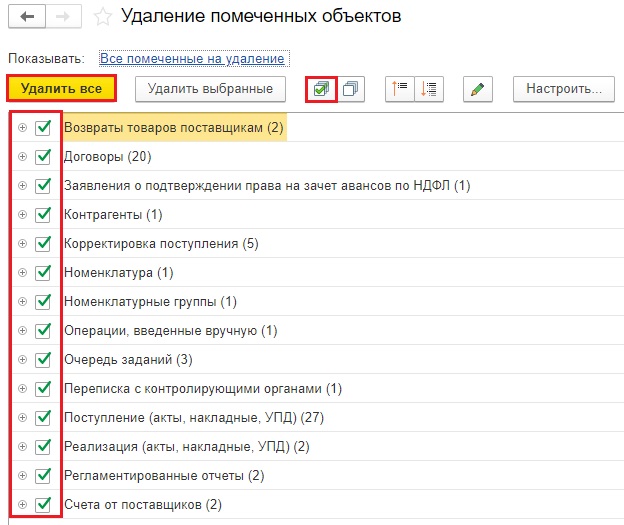This screenshot has width=624, height=525.
Task: Click the expand all groups icon
Action: coord(400,89)
